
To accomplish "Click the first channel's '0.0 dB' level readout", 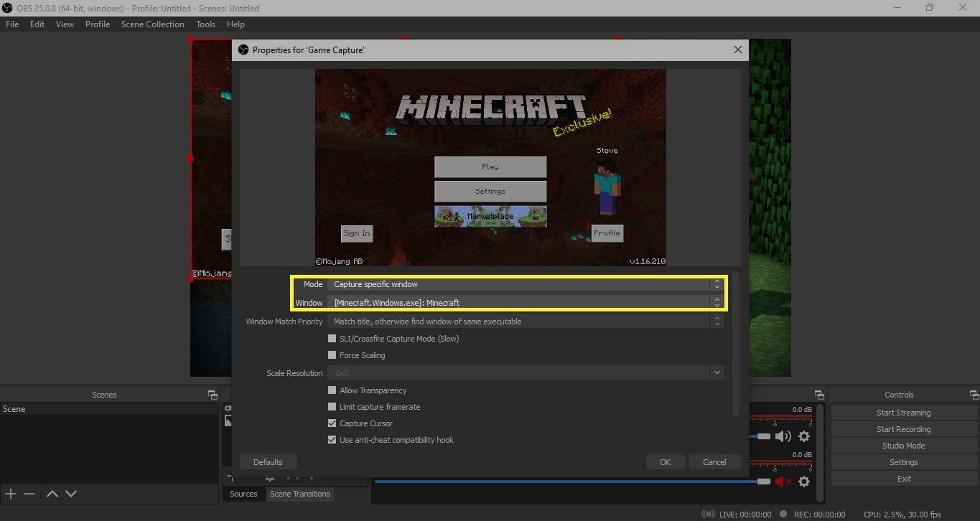I will [x=802, y=410].
